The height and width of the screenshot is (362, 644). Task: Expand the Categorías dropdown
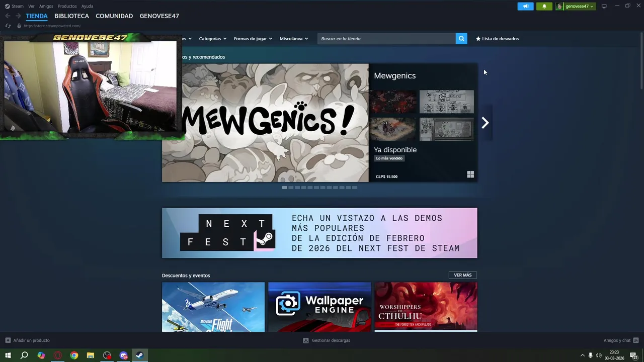pyautogui.click(x=212, y=39)
